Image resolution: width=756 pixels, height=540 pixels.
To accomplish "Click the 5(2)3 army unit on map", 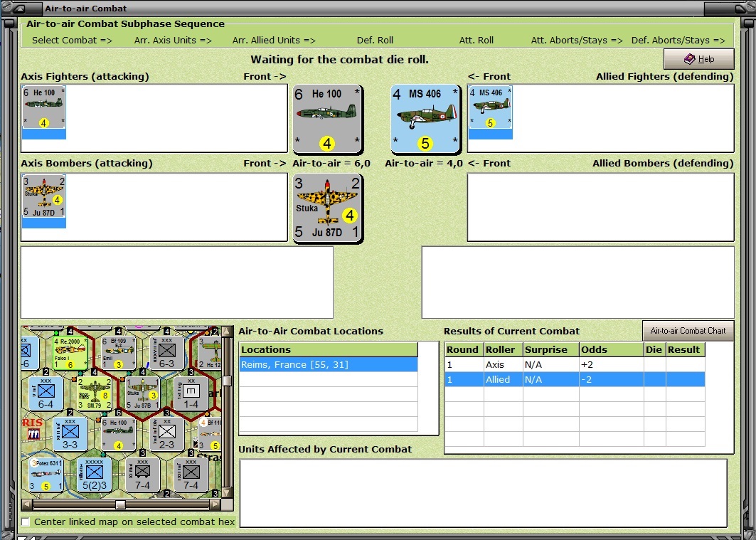I will pos(94,475).
